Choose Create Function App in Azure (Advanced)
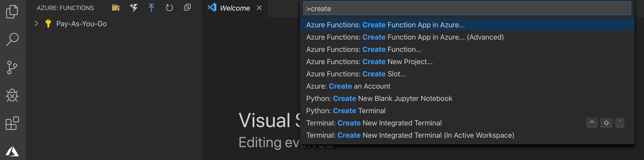644x160 pixels. (405, 37)
